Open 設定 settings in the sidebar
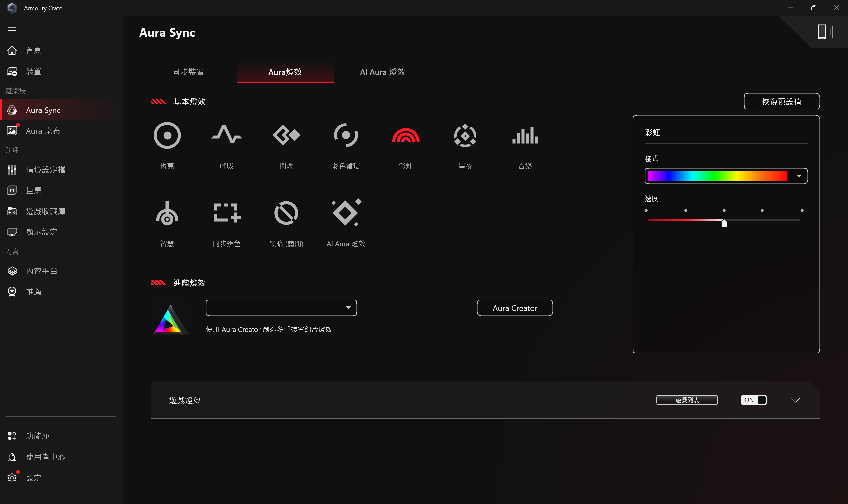The height and width of the screenshot is (504, 848). point(61,478)
